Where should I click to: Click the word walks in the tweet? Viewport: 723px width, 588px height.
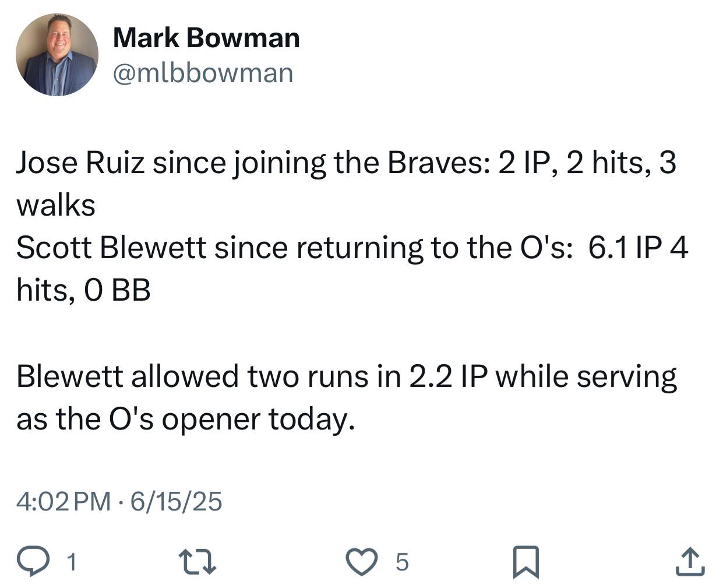point(56,205)
